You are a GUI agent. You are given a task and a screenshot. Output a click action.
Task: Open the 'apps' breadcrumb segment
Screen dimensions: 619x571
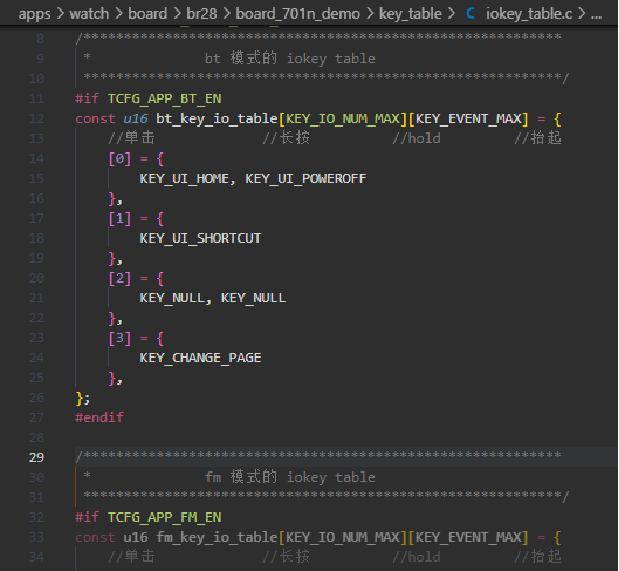(34, 14)
